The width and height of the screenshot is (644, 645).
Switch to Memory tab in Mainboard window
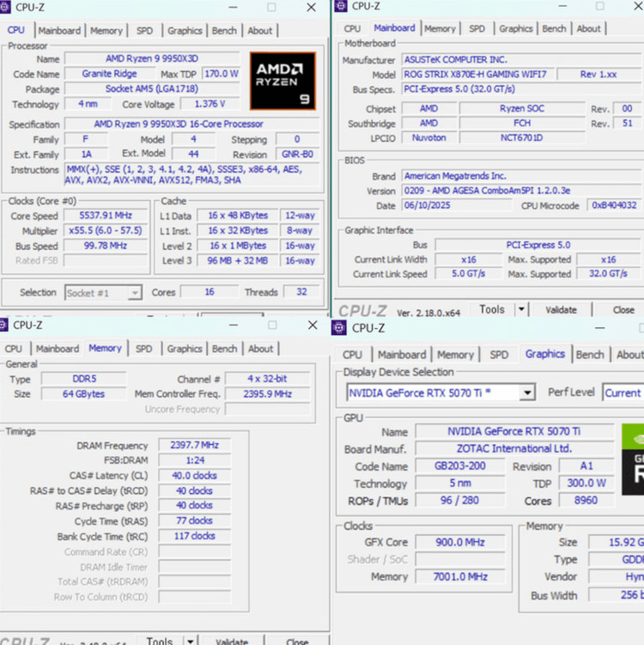pyautogui.click(x=440, y=29)
